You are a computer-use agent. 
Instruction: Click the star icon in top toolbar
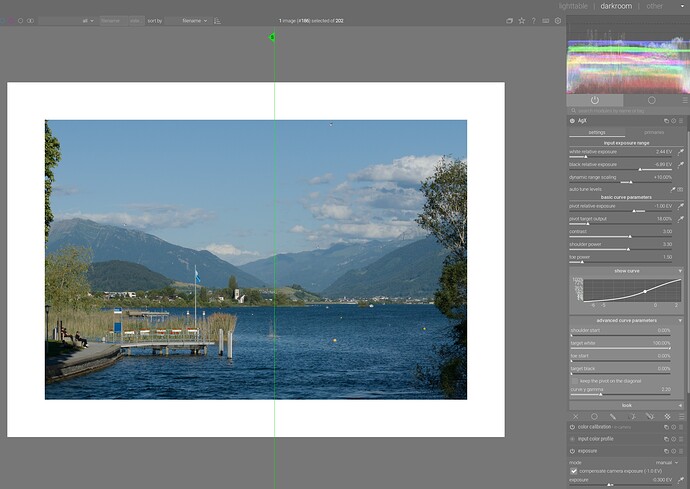click(x=521, y=21)
